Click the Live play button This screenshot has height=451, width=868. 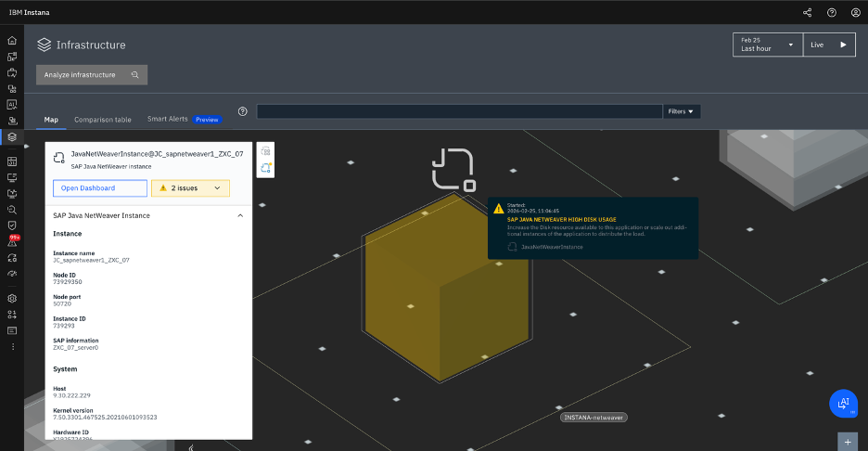pos(829,45)
